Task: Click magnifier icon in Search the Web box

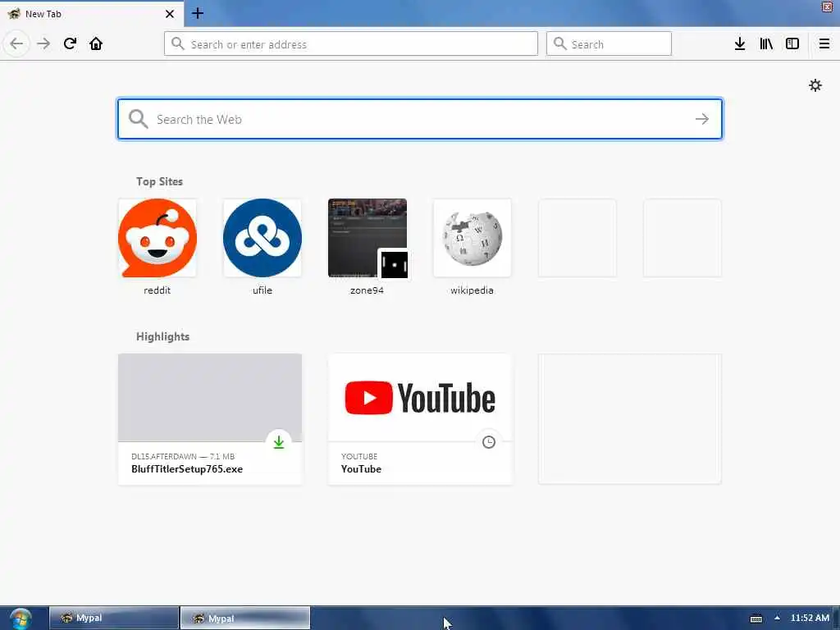Action: pos(138,119)
